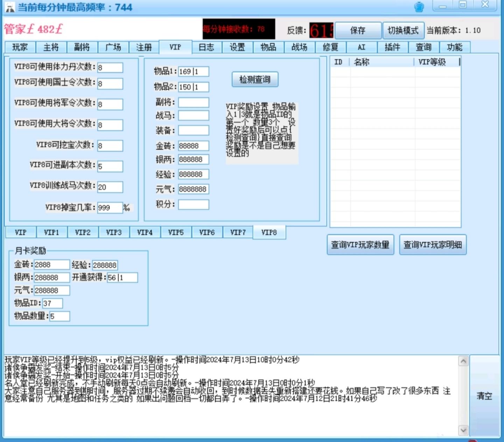
Task: Click the empty 积分 field
Action: pos(194,204)
